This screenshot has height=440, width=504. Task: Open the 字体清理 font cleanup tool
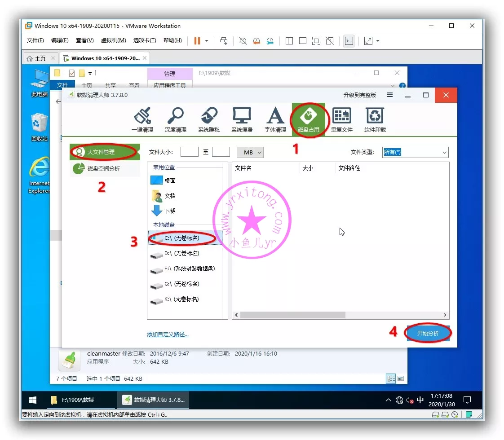click(275, 119)
